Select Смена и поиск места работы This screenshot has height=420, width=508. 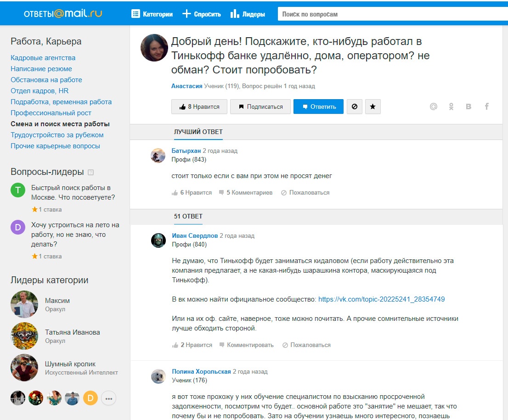point(60,123)
